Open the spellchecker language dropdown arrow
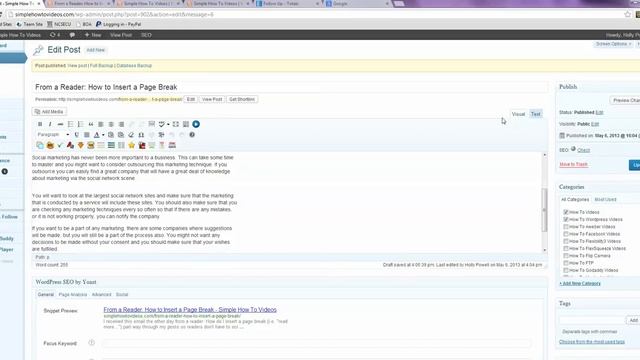 tap(168, 124)
